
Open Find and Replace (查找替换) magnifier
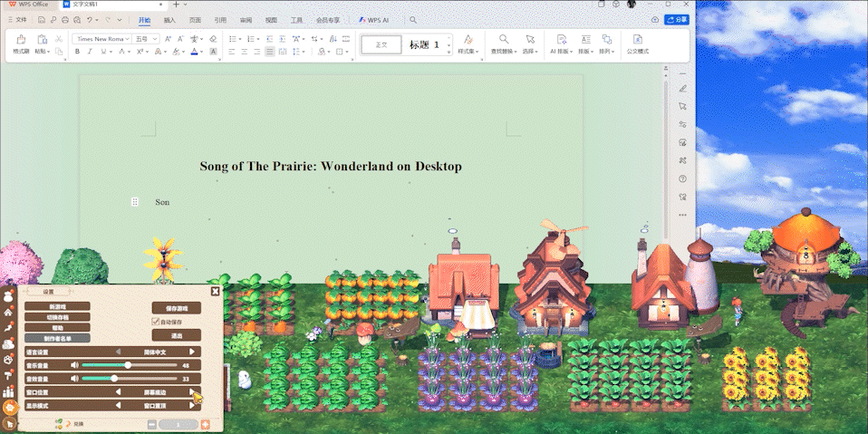point(503,40)
